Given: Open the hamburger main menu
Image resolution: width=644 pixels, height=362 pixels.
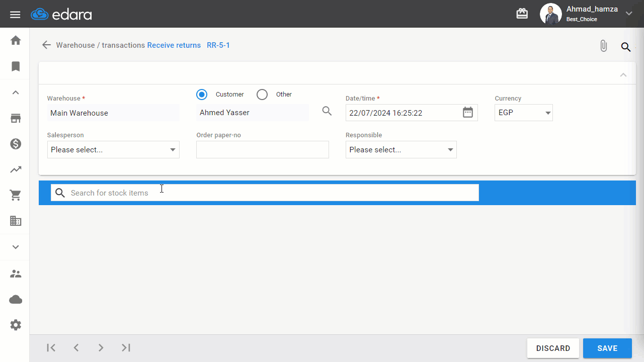Looking at the screenshot, I should click(15, 15).
